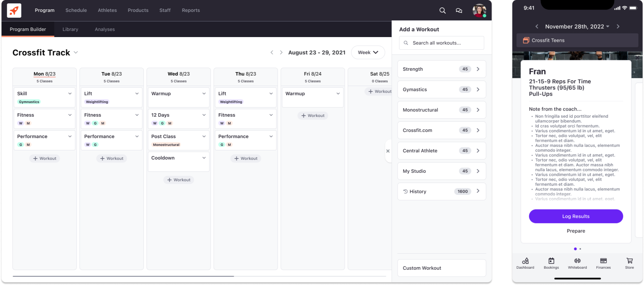Open the Athletes menu
The image size is (644, 285).
tap(107, 10)
